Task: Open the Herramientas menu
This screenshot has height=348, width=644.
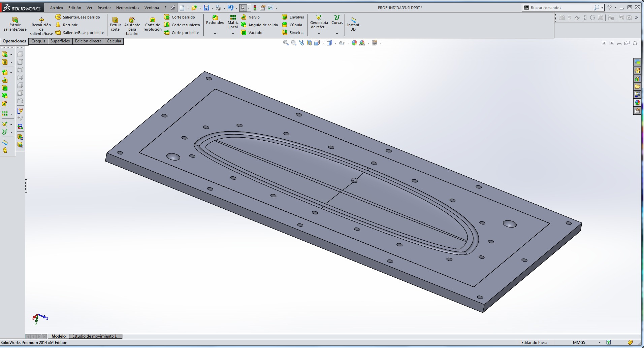Action: [x=127, y=8]
